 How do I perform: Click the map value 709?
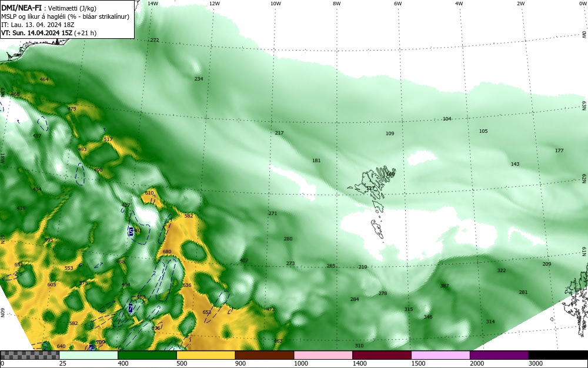[x=101, y=342]
